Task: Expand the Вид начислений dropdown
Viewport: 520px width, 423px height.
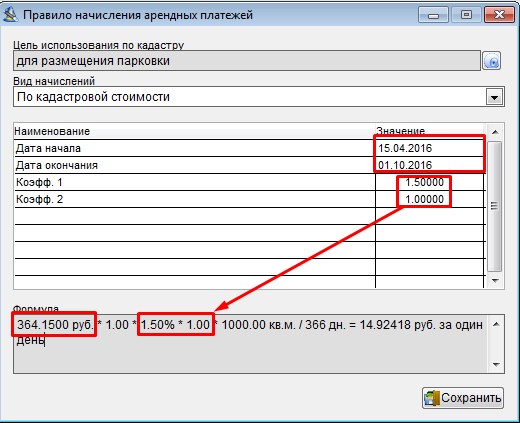Action: click(494, 97)
